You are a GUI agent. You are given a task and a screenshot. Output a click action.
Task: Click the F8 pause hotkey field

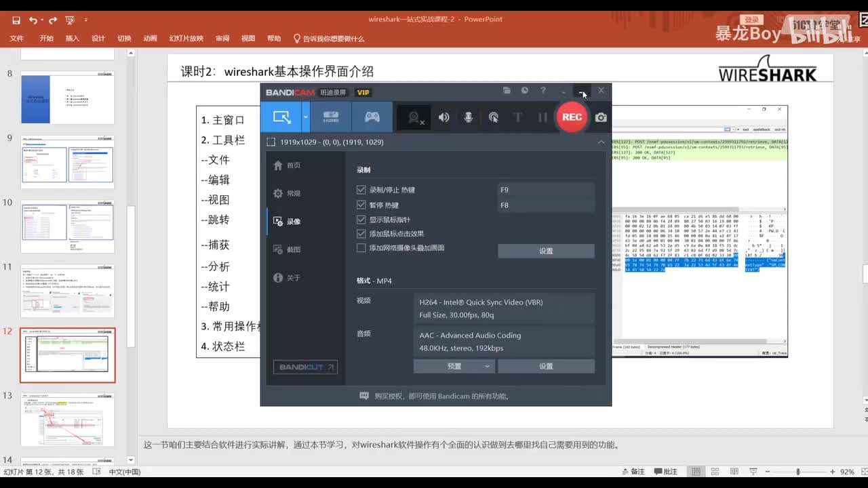(x=546, y=205)
